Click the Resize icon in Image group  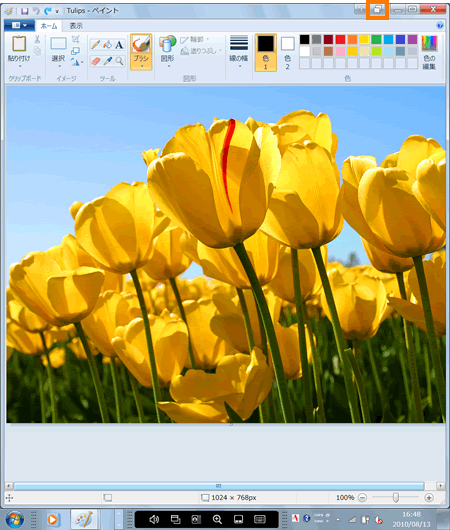point(75,51)
